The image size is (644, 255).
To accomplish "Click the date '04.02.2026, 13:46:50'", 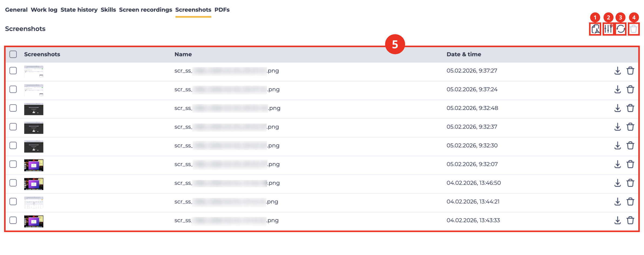I will (x=474, y=183).
